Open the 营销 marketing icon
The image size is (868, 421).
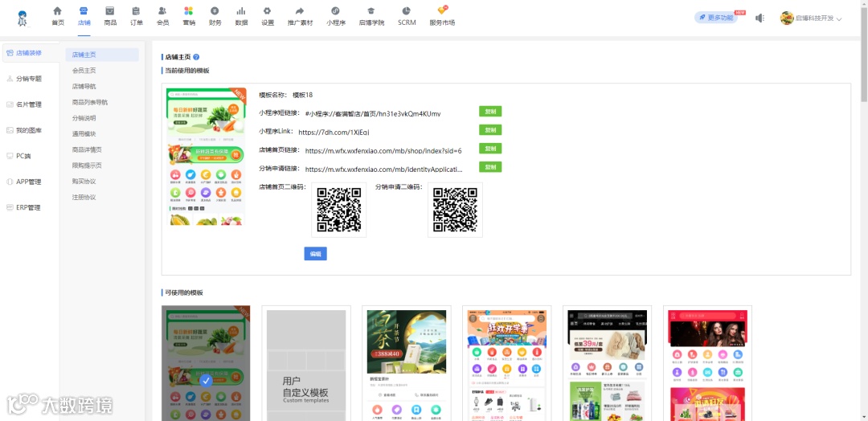pos(189,11)
